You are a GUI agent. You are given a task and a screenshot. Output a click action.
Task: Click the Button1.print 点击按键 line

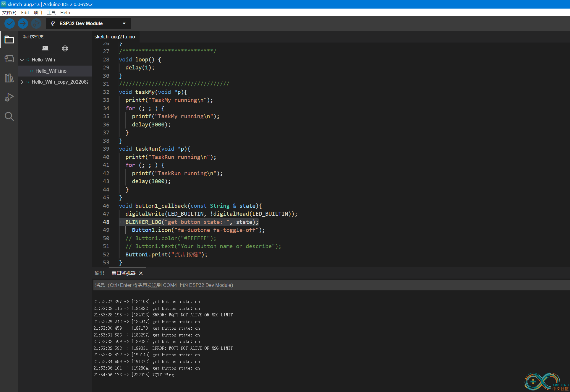click(x=166, y=254)
